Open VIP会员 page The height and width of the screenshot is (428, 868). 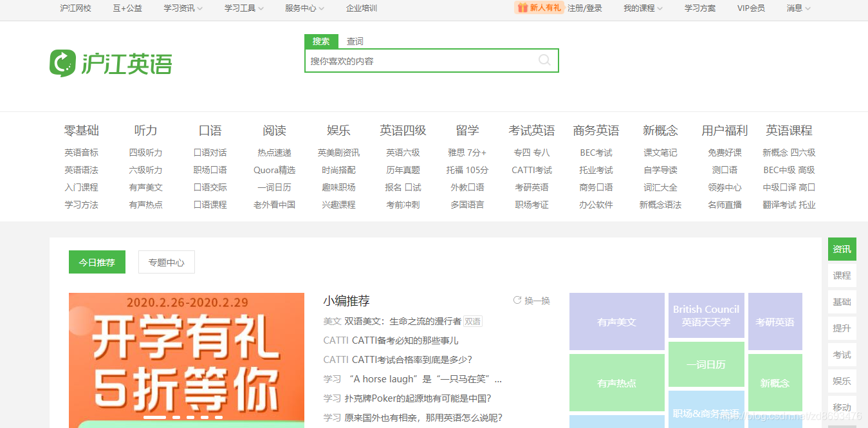[x=751, y=8]
